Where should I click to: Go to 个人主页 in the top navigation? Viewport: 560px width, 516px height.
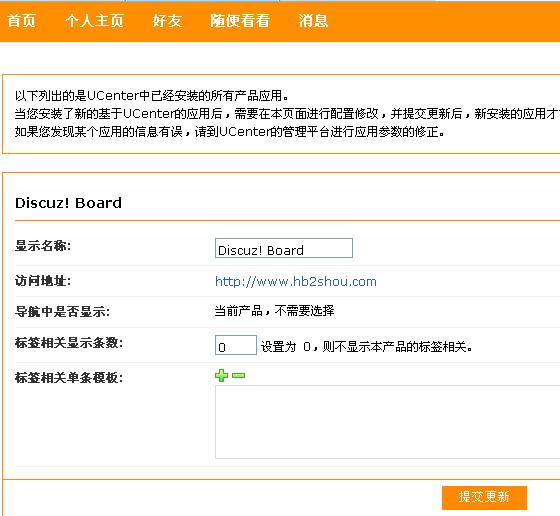tap(95, 21)
